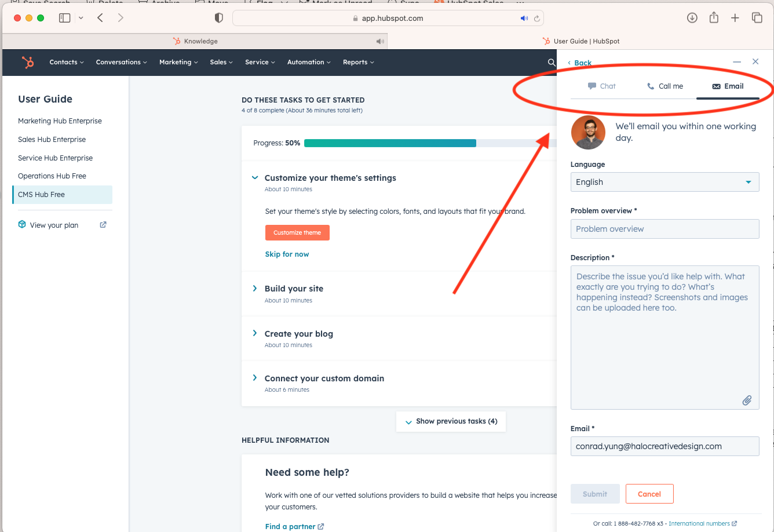Click the search magnifier icon
This screenshot has height=532, width=774.
[x=551, y=63]
